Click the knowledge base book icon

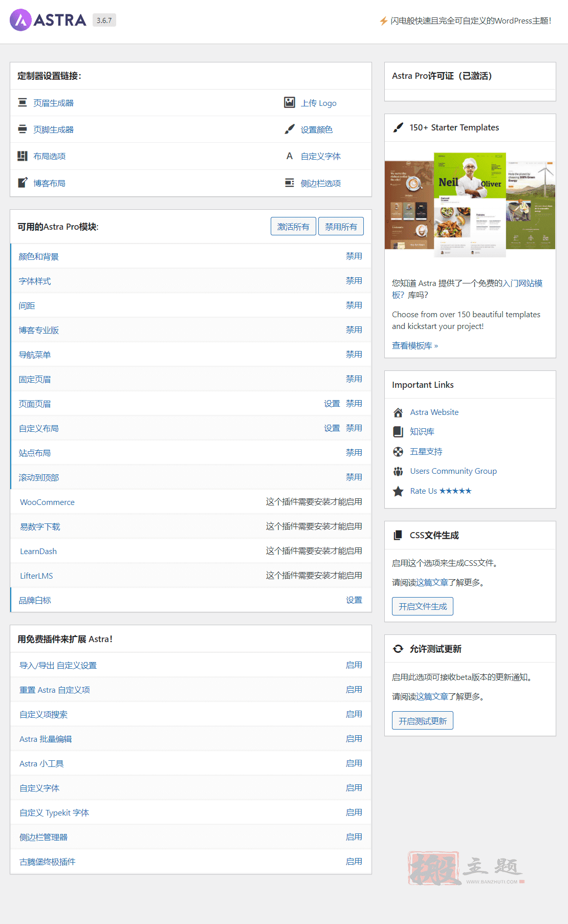tap(398, 432)
